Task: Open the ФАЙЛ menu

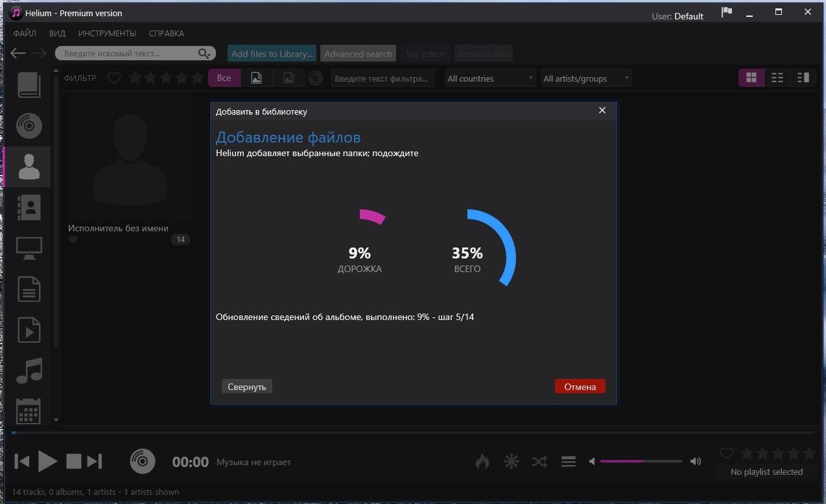Action: (25, 33)
